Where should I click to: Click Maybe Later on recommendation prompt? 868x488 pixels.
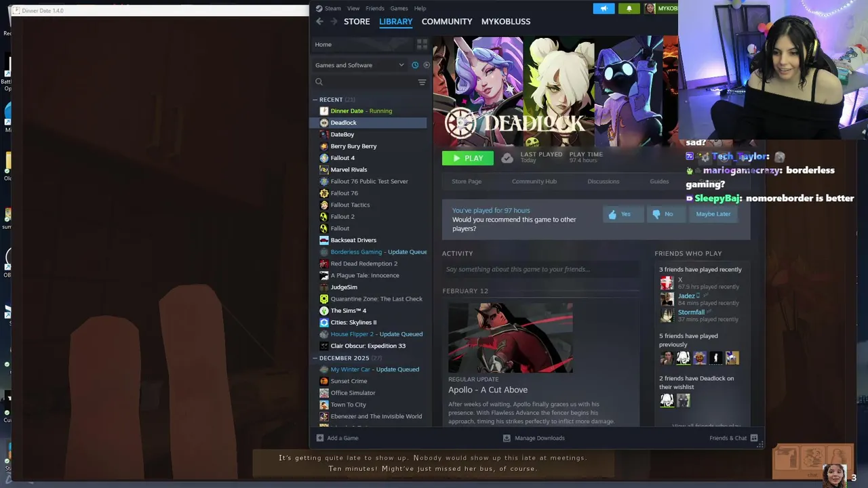coord(713,214)
